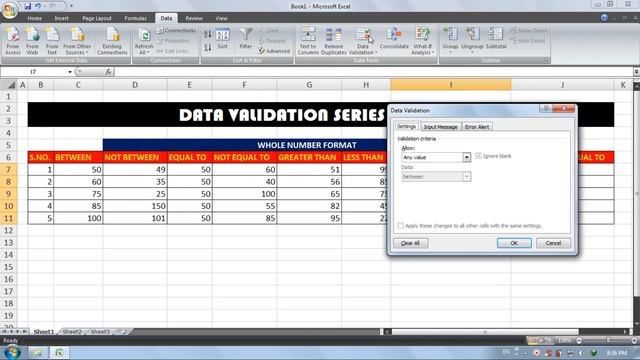The image size is (640, 360).
Task: Open the Page Layout ribbon tab
Action: coord(97,18)
